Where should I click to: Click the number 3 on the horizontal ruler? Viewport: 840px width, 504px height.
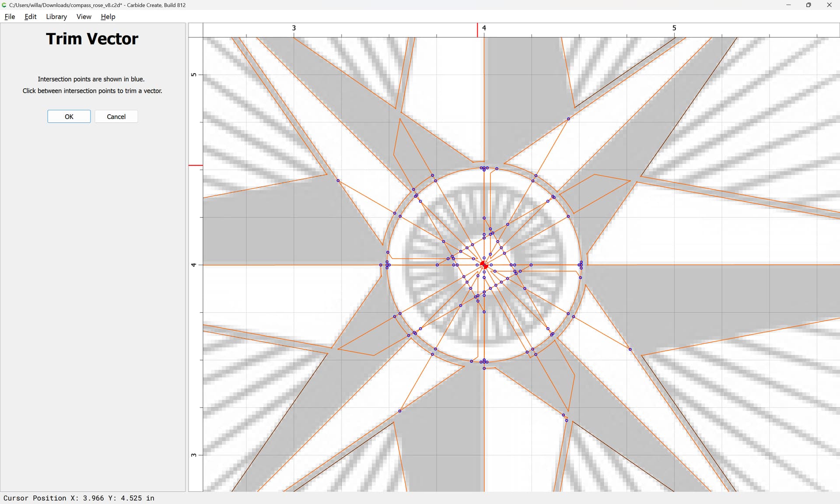pos(294,28)
